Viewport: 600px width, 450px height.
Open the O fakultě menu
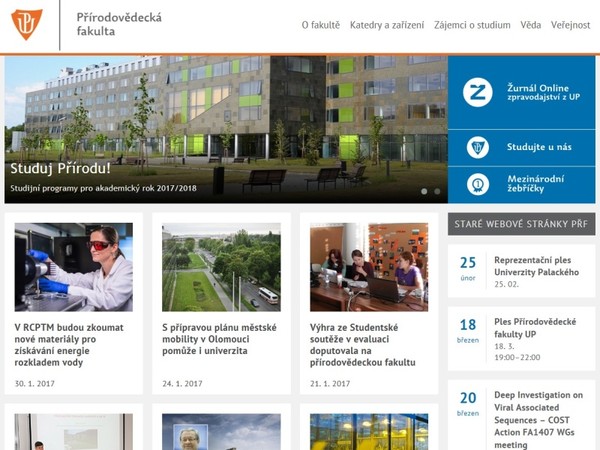coord(321,25)
